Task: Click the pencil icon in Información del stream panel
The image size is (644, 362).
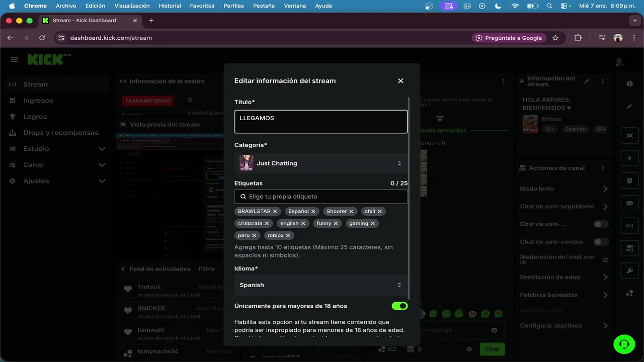Action: (587, 81)
